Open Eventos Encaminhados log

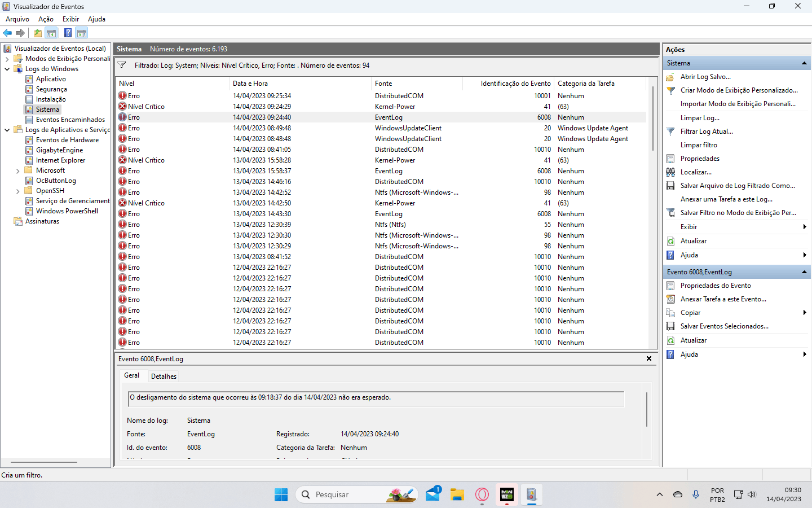click(x=70, y=120)
